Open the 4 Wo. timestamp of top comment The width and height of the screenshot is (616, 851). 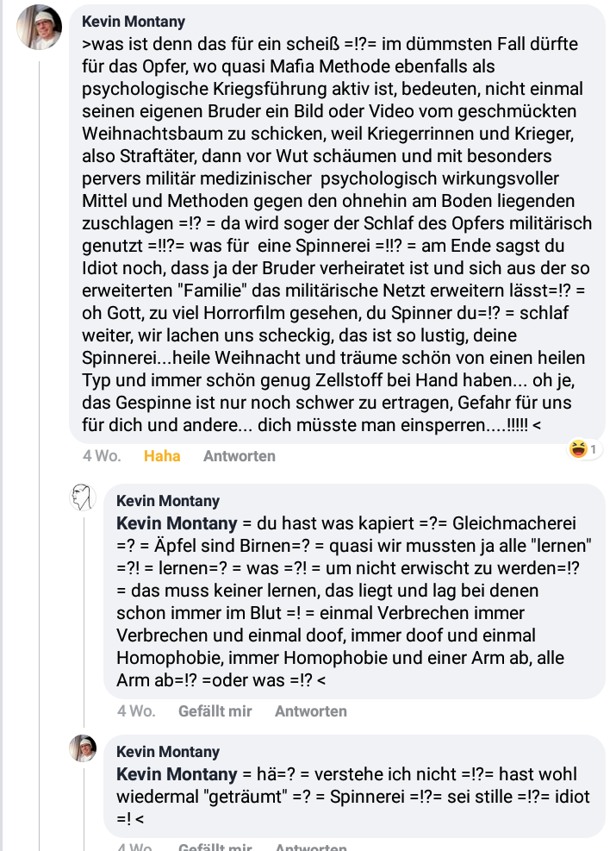tap(102, 456)
